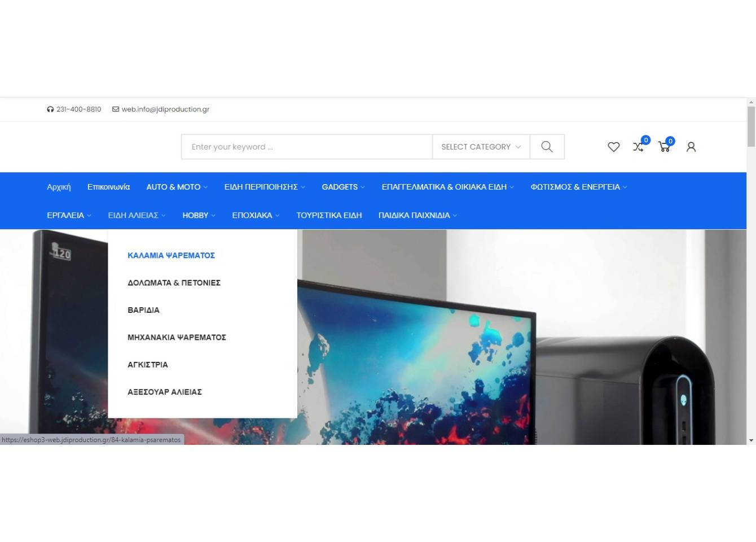
Task: Open the SELECT CATEGORY dropdown
Action: (481, 147)
